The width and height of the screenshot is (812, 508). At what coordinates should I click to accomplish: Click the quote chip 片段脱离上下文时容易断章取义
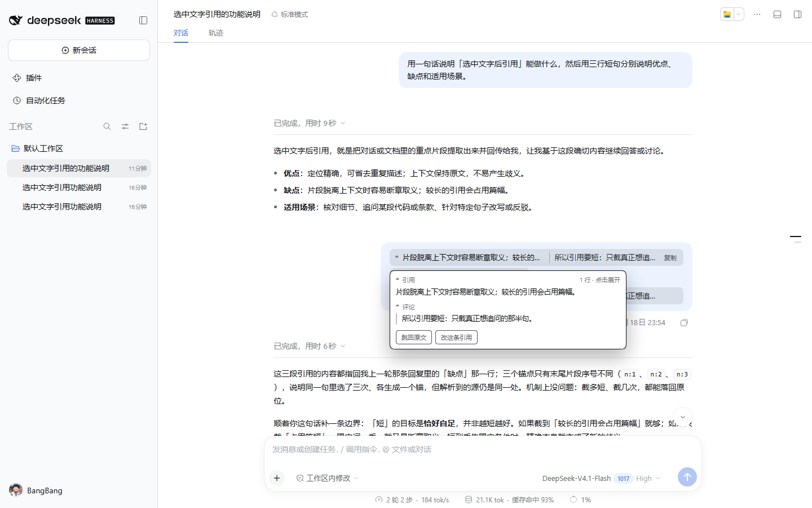coord(468,257)
